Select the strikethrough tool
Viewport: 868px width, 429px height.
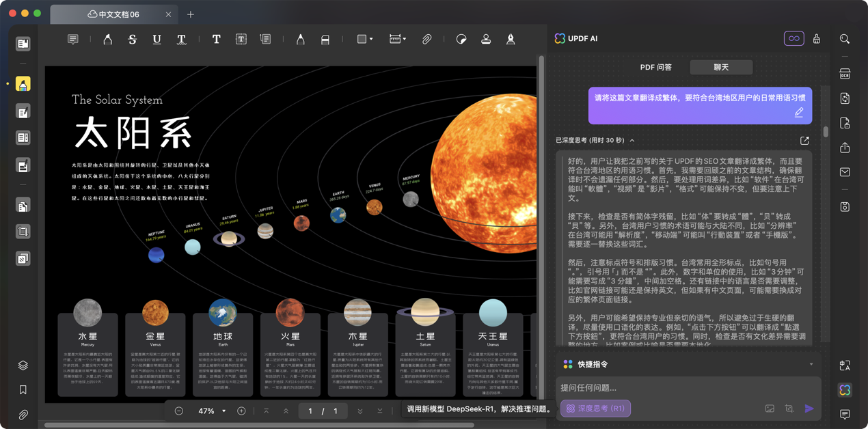tap(132, 40)
